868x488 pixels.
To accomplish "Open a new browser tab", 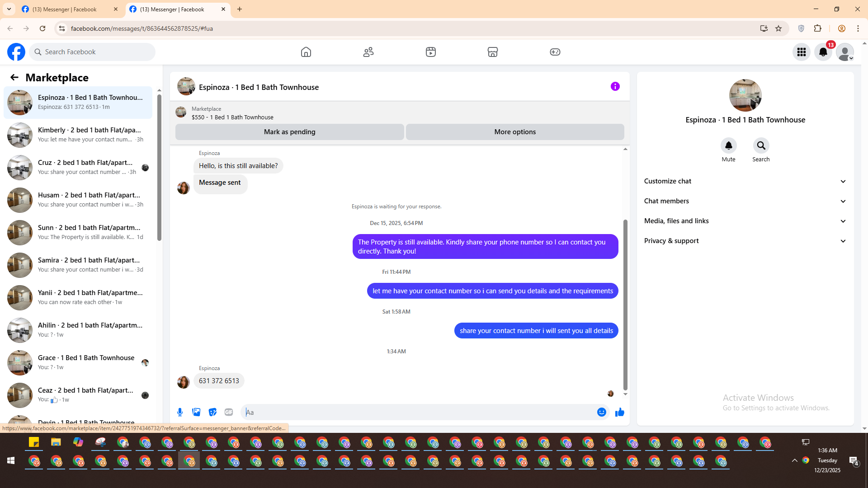I will (240, 9).
